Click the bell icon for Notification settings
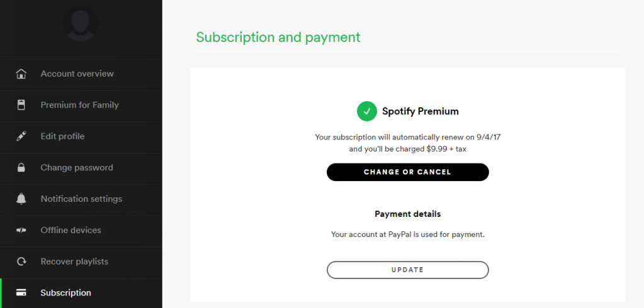This screenshot has width=644, height=308. (21, 199)
